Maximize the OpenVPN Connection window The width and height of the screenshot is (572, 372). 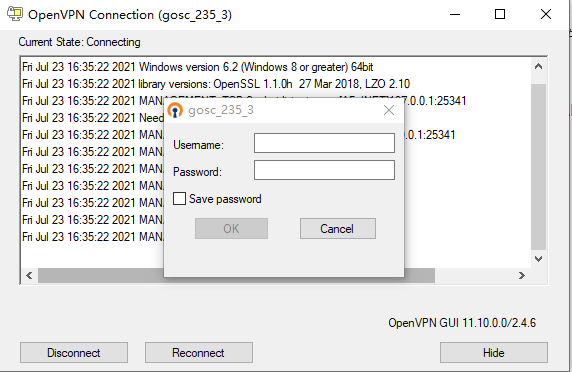tap(500, 15)
